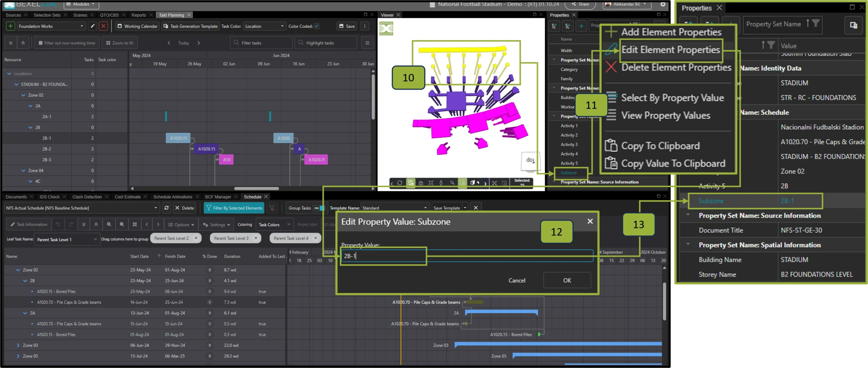Edit Foundation Works plan with pencil icon
The image size is (868, 368).
point(93,26)
